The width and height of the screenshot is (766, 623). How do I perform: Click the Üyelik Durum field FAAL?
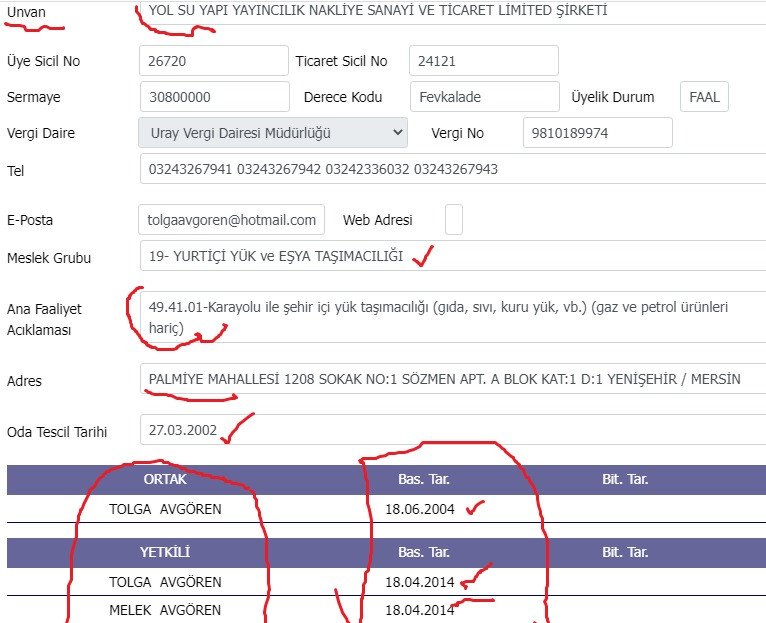(x=704, y=97)
